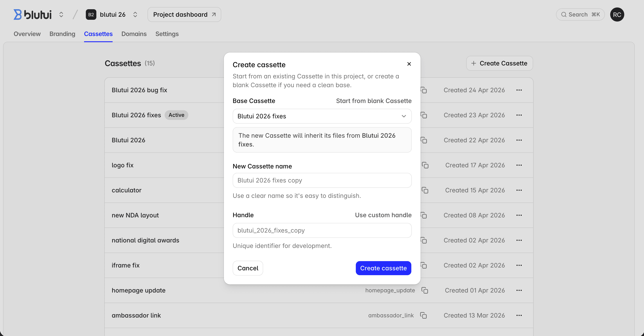Select the logo fix cassette name

click(x=122, y=165)
